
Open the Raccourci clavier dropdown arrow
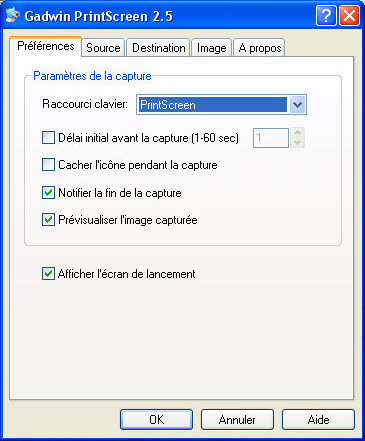297,105
